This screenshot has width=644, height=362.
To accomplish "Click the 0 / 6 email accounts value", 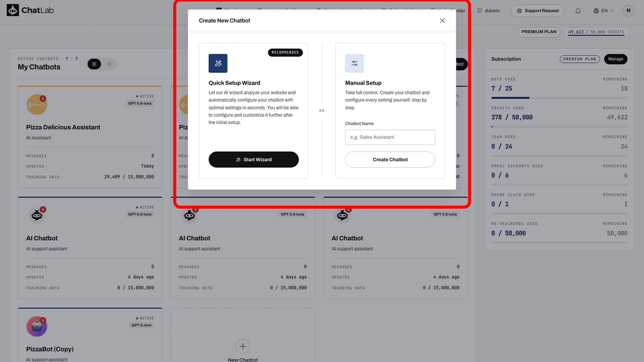I will tap(500, 175).
